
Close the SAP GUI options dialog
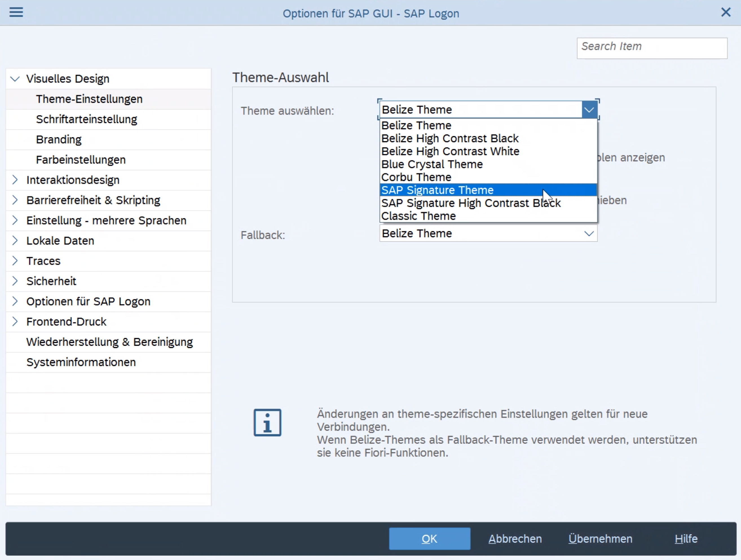point(726,12)
